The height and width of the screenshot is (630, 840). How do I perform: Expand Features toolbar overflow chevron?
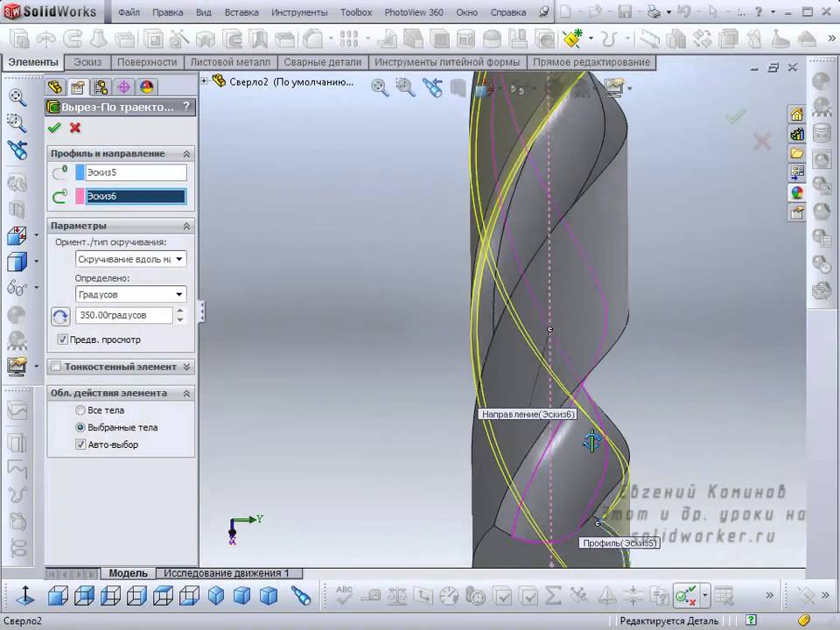click(831, 38)
